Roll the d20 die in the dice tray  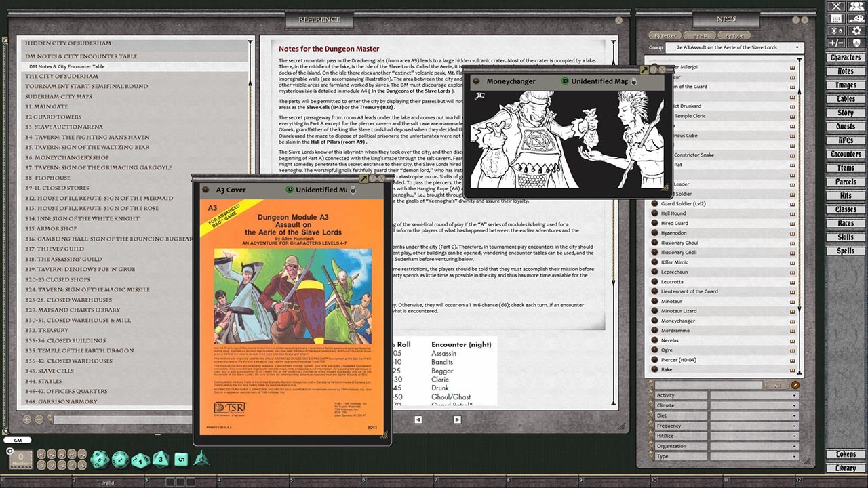100,460
